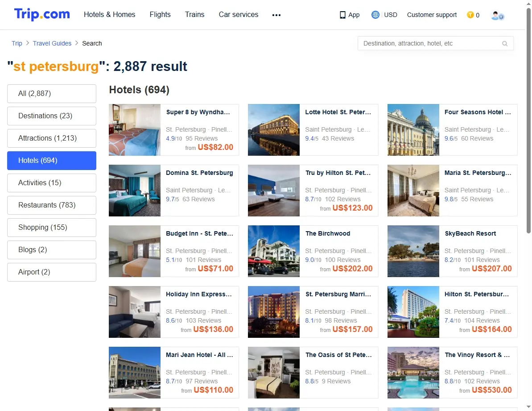Viewport: 532px width, 411px height.
Task: Select the Airport (2) filter
Action: tap(52, 272)
